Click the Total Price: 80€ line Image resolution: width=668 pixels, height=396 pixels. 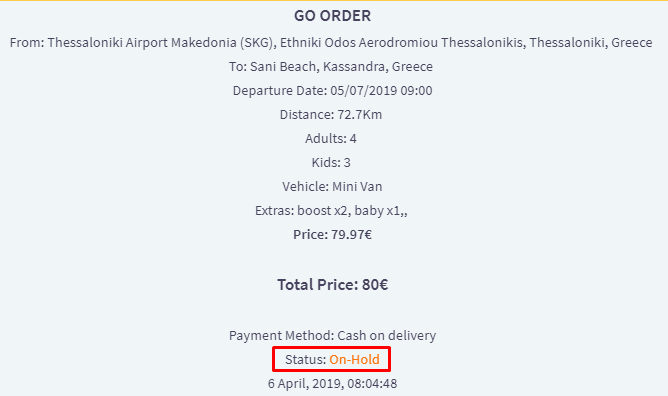(332, 284)
